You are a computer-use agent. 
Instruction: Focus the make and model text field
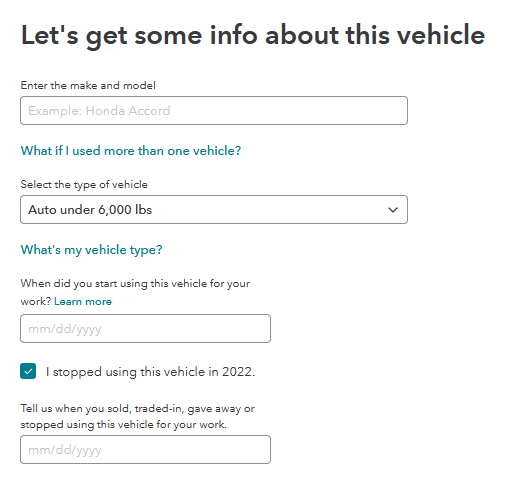tap(214, 111)
